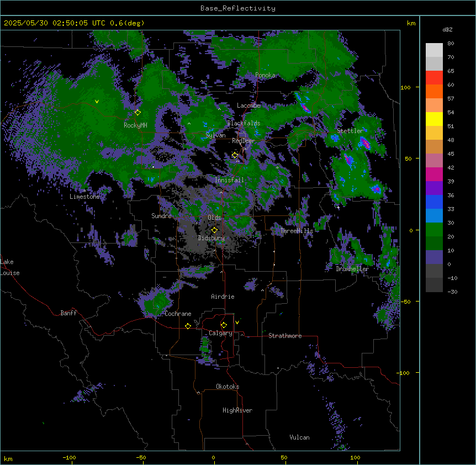
Task: Click the yellow diamond marker below RedDeer
Action: [235, 155]
